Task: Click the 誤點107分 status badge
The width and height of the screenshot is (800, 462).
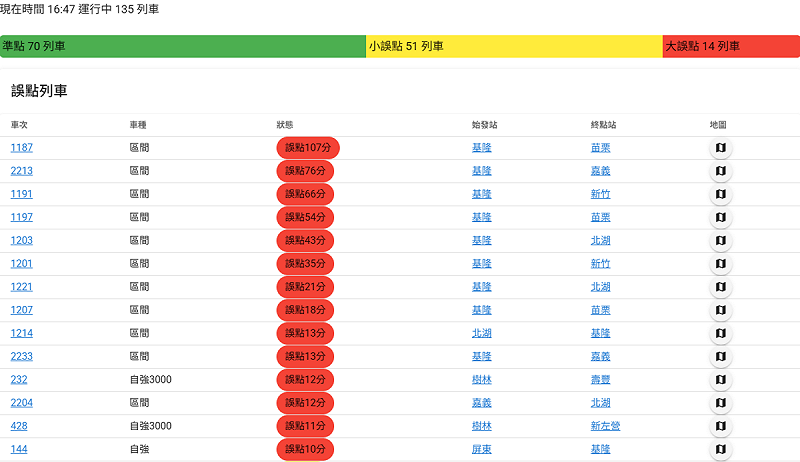Action: (x=308, y=148)
